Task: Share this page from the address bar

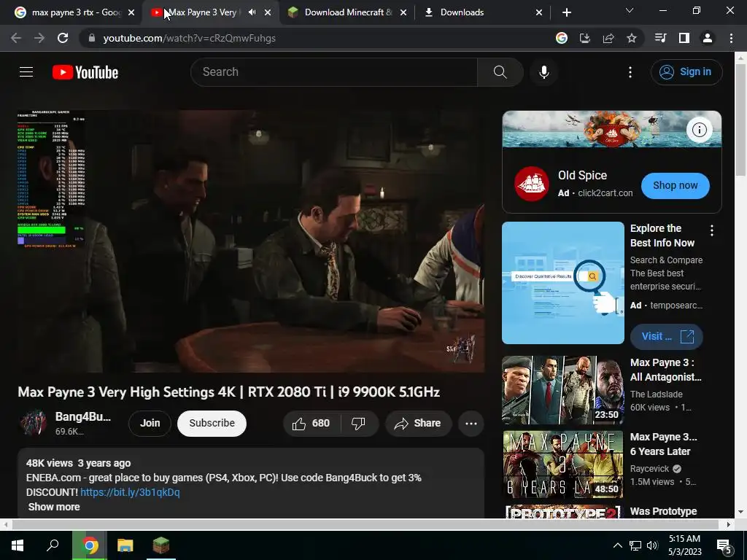Action: 608,38
